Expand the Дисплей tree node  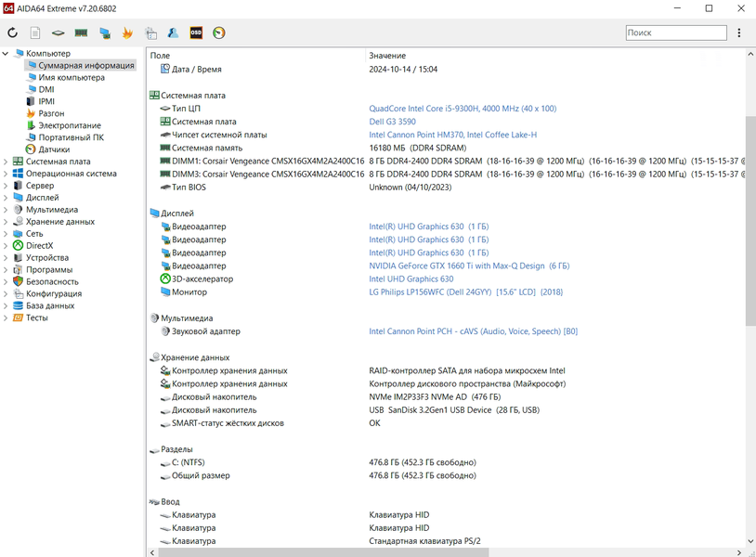pyautogui.click(x=6, y=198)
